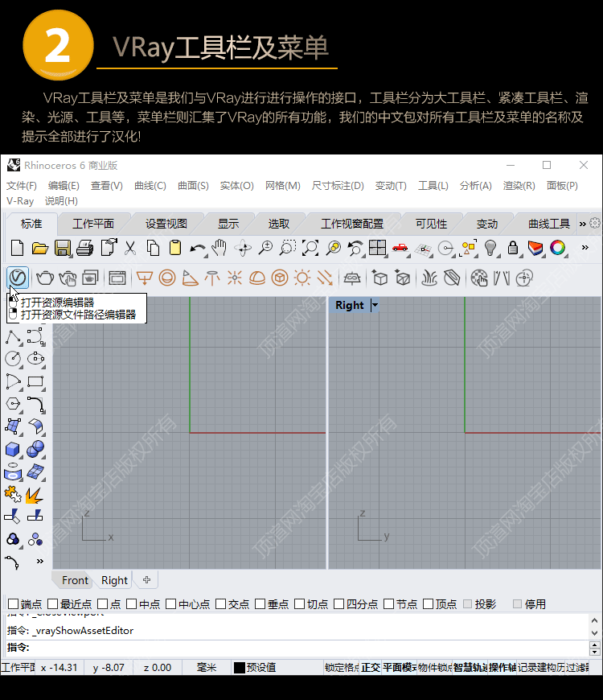Image resolution: width=603 pixels, height=700 pixels.
Task: Switch to the bottom Right viewport tab
Action: point(114,580)
